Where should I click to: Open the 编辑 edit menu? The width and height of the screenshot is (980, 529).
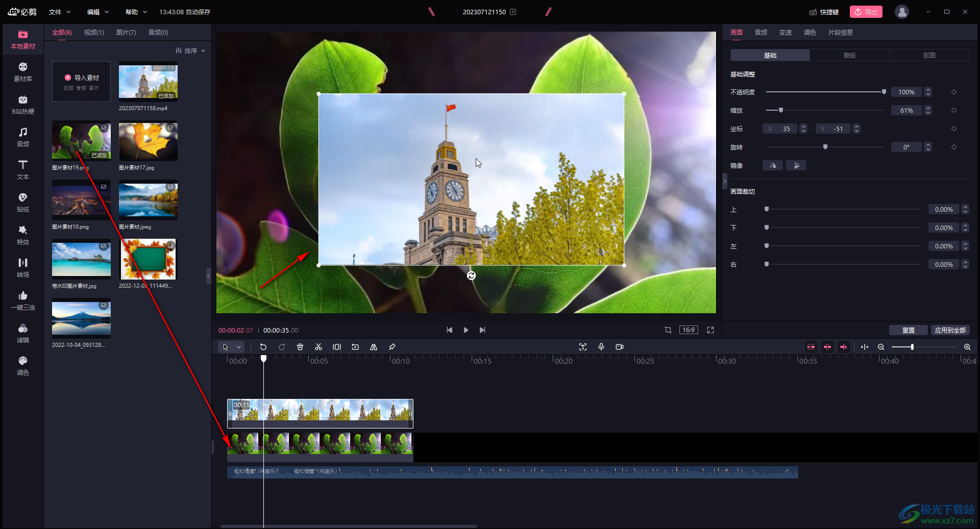pos(98,12)
